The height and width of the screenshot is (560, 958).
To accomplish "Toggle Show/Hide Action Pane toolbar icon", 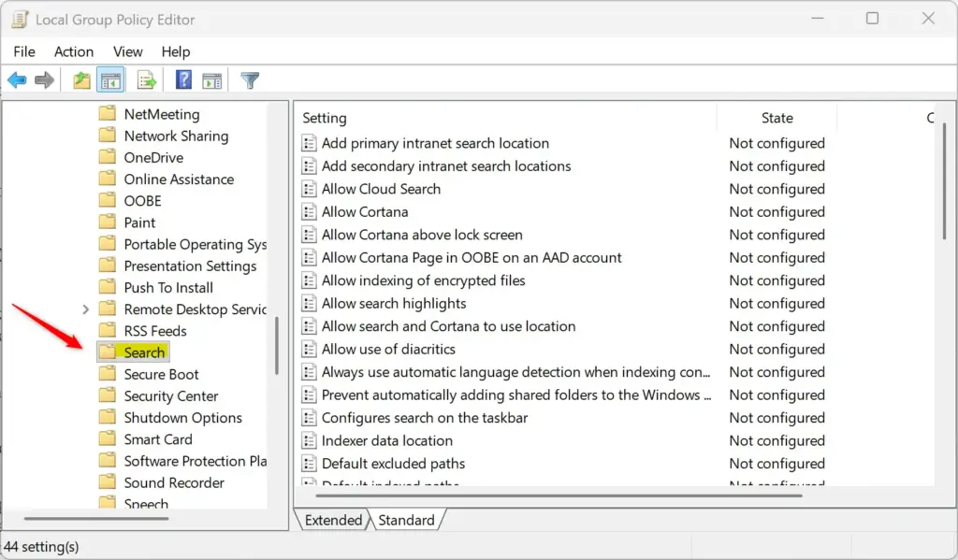I will 212,80.
